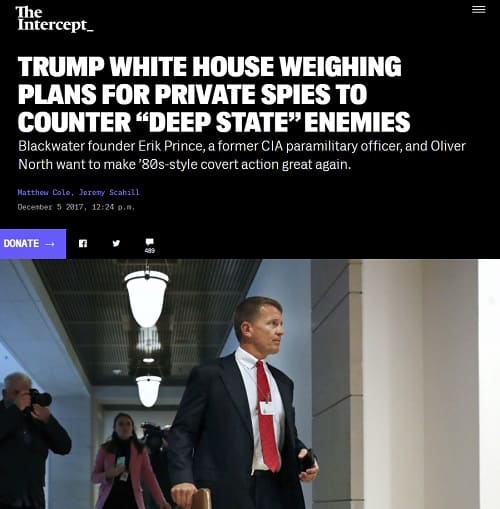Share article via Twitter bird icon
Viewport: 500px width, 509px height.
coord(116,243)
